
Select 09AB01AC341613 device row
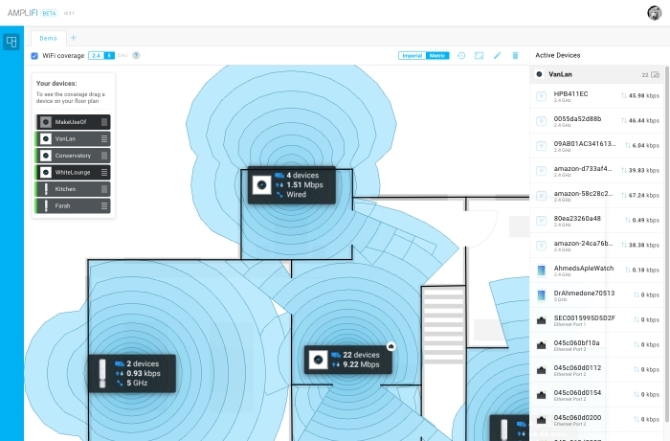tap(597, 146)
